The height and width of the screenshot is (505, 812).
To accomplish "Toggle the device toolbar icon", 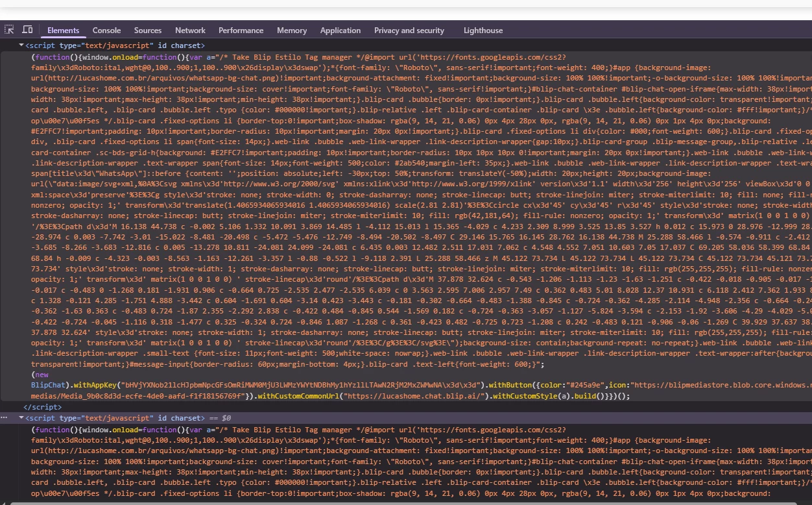I will [x=27, y=30].
